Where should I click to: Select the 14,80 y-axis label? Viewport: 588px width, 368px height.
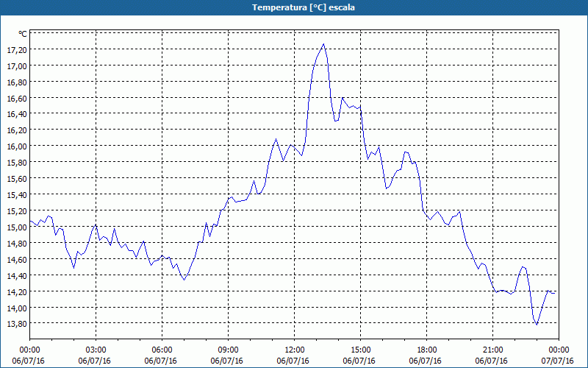point(16,244)
